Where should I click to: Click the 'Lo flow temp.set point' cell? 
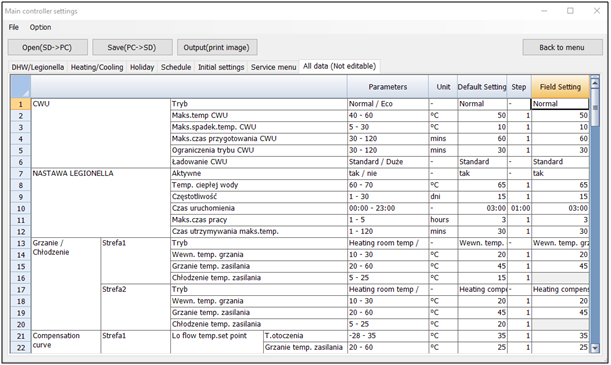(x=217, y=342)
